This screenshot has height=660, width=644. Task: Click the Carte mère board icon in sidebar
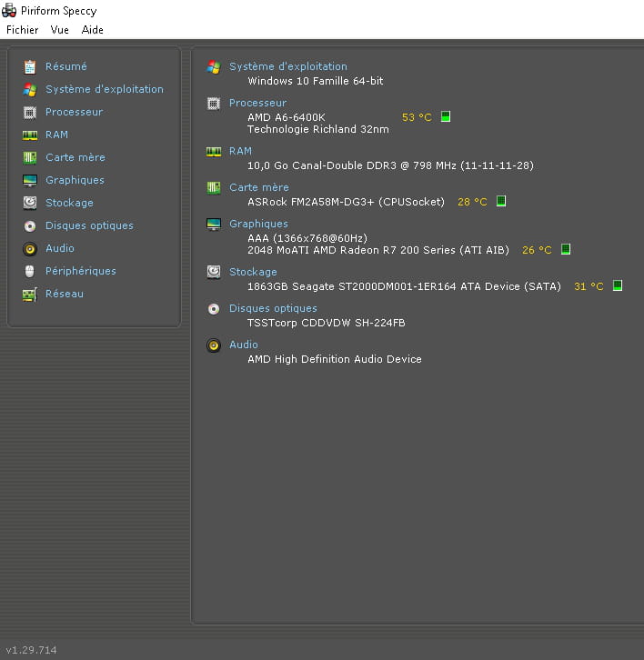[x=30, y=157]
